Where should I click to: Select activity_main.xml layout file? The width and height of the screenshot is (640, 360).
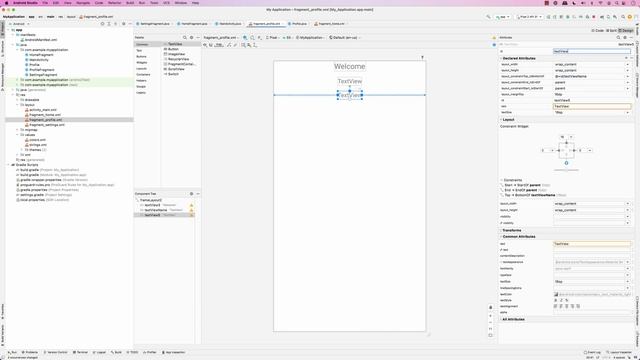click(41, 110)
